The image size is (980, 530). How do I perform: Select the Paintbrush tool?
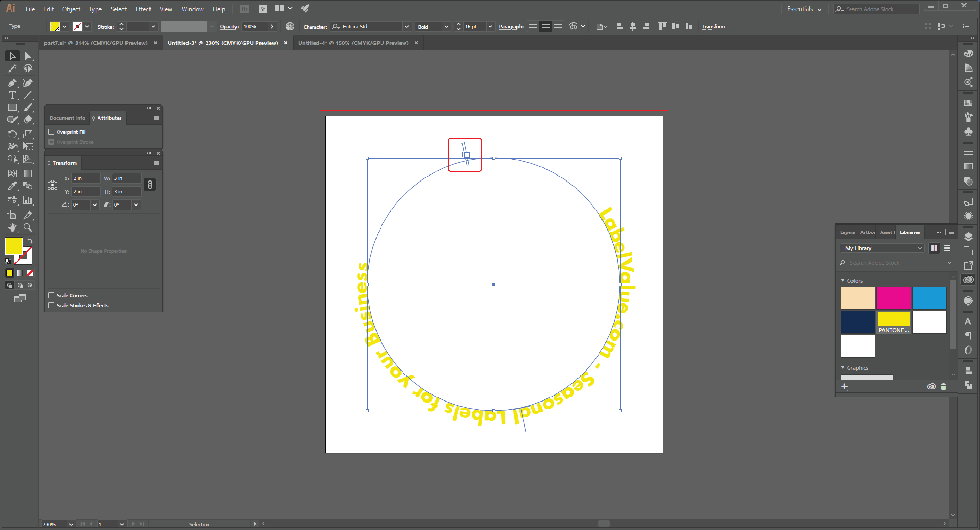(28, 108)
